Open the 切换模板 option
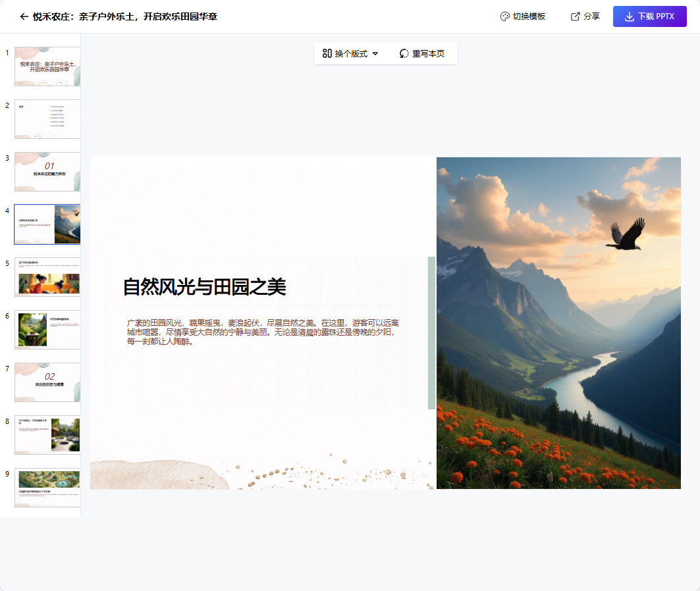Screen dimensions: 700x591 (529, 16)
